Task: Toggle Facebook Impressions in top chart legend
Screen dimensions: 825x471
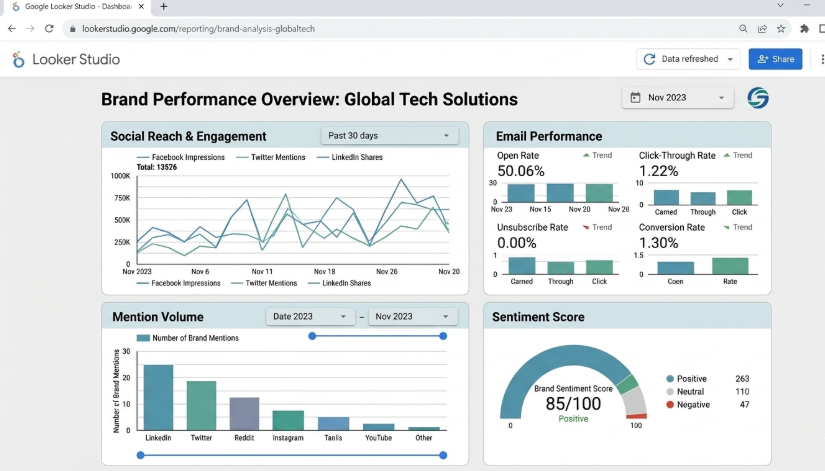Action: [x=180, y=157]
